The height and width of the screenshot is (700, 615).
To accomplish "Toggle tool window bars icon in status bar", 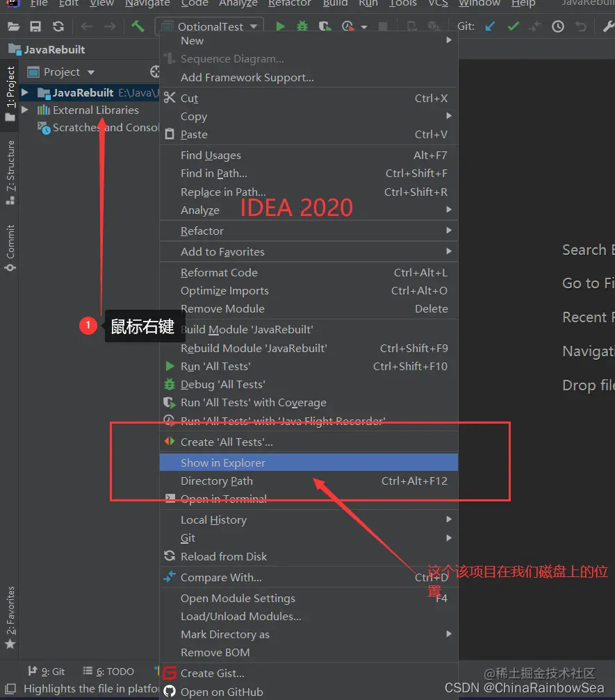I will pos(10,689).
